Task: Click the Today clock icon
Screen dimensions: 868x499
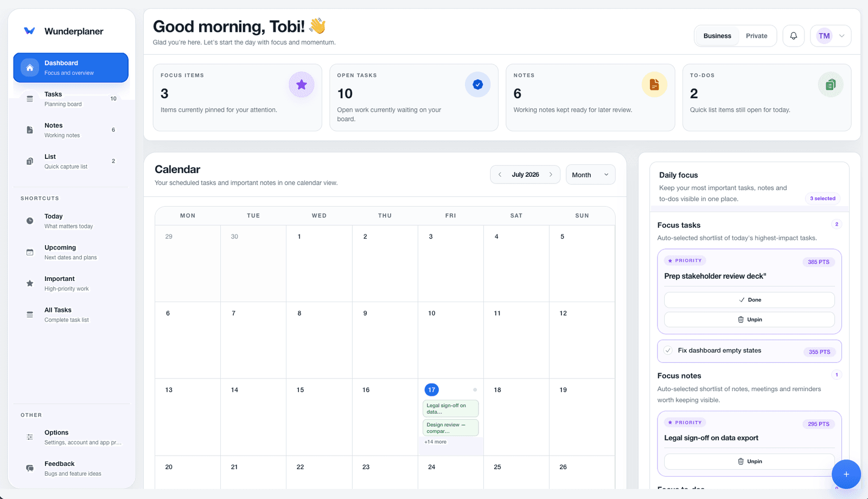Action: tap(30, 221)
